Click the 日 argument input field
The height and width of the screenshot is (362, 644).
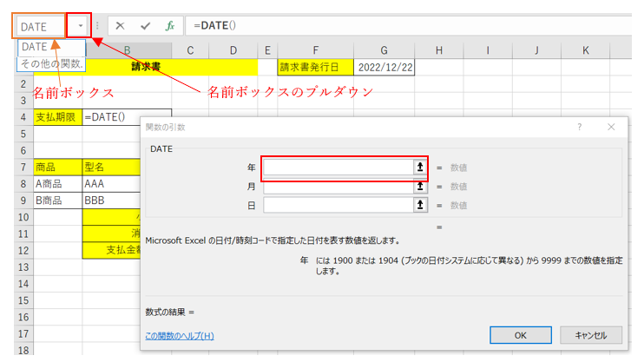pyautogui.click(x=338, y=205)
